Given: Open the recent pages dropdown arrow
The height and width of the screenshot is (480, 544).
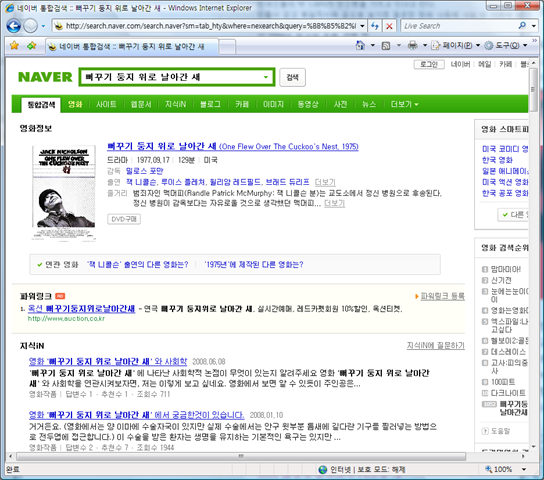Looking at the screenshot, I should (43, 26).
